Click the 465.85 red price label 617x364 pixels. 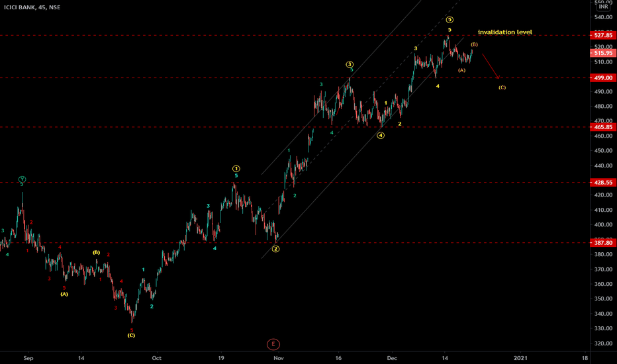click(603, 126)
